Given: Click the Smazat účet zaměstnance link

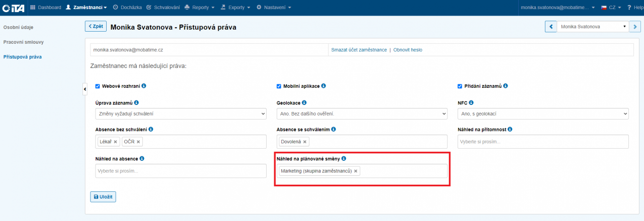Looking at the screenshot, I should click(x=359, y=50).
